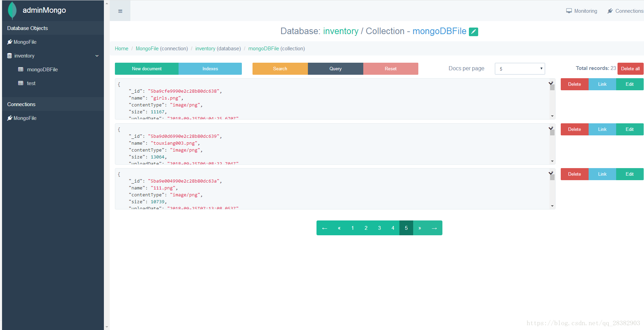This screenshot has height=330, width=644.
Task: Edit the touxiang003.png document
Action: [630, 130]
